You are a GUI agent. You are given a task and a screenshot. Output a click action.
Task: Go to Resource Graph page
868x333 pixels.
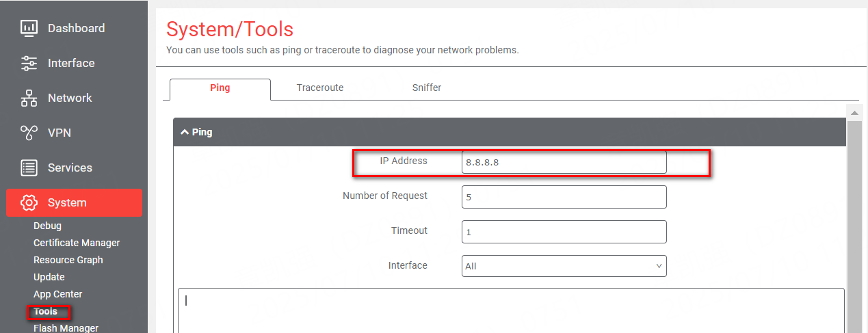click(x=68, y=260)
